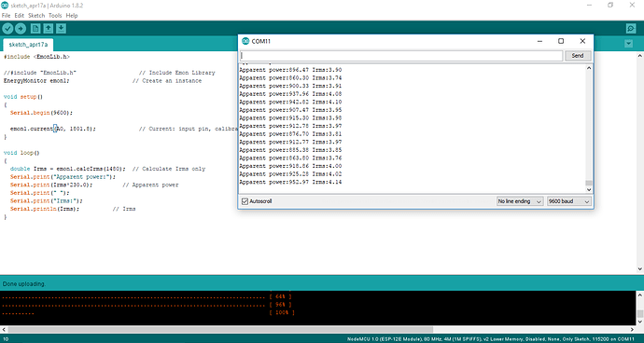This screenshot has height=343, width=644.
Task: Open the Help menu
Action: pos(72,16)
